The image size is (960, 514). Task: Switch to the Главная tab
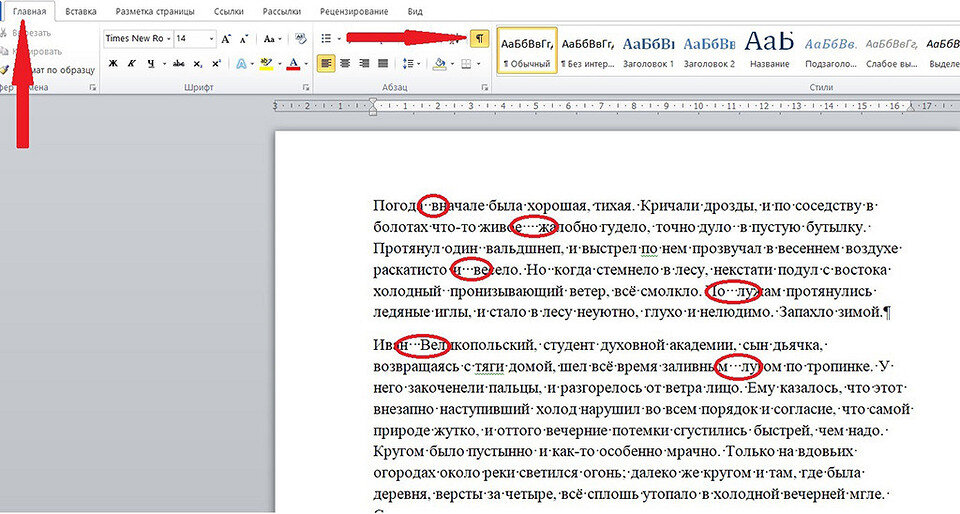[x=29, y=12]
